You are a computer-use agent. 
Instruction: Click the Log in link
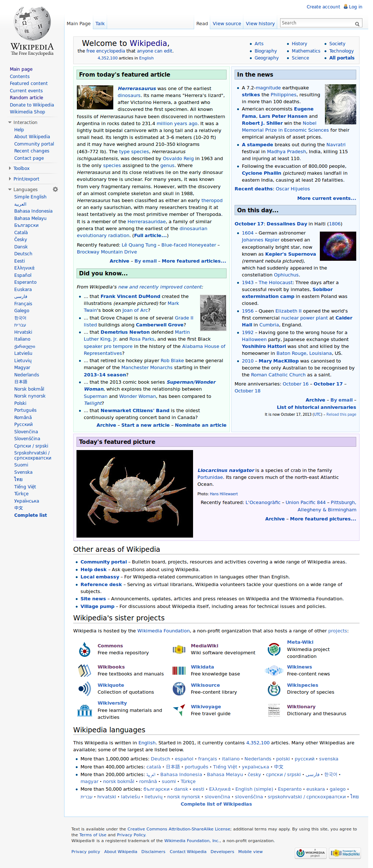tap(356, 7)
